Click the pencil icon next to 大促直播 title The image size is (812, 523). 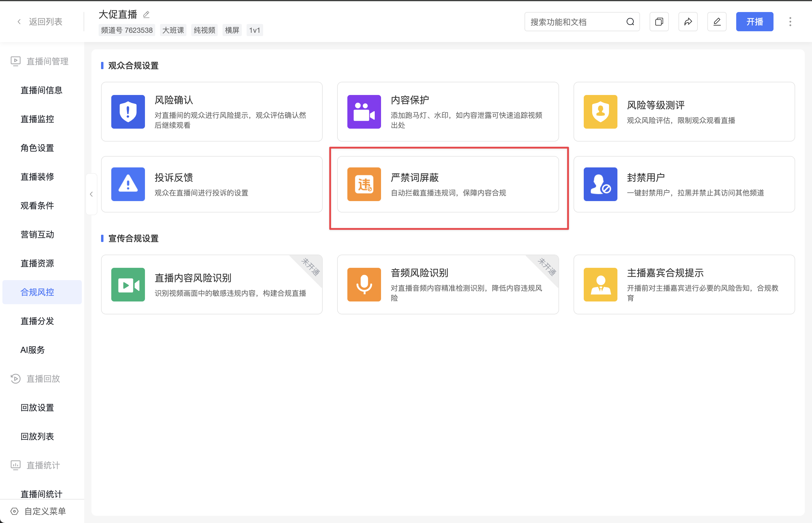click(x=146, y=14)
